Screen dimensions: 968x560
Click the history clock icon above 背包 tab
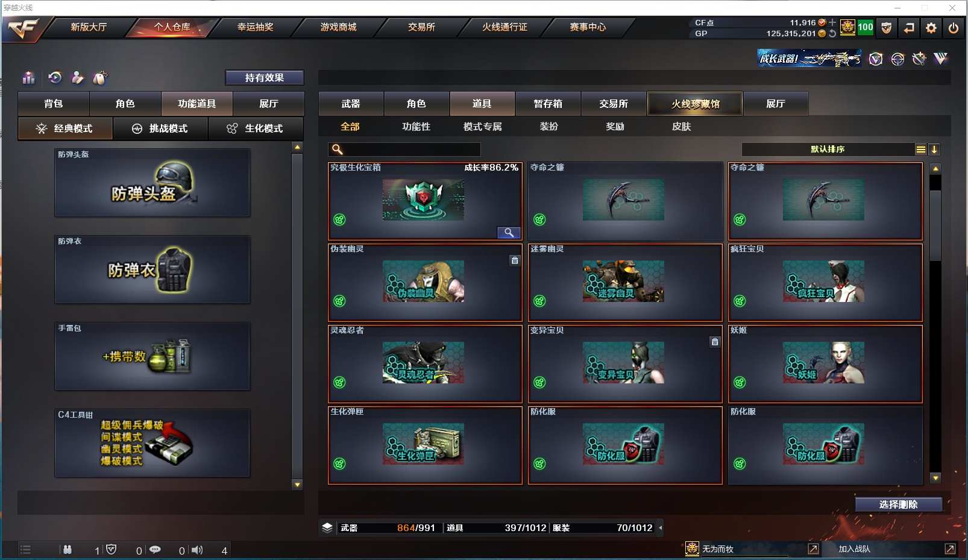click(x=55, y=78)
